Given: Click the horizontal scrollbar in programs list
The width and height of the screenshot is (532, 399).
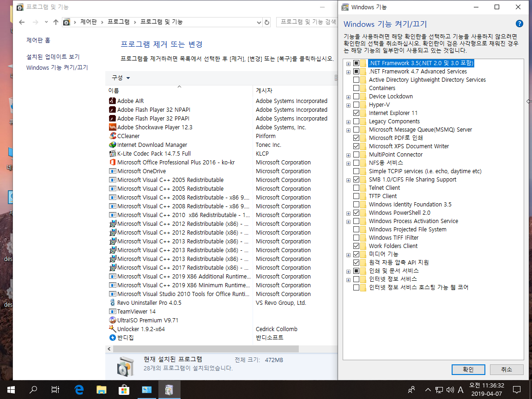Looking at the screenshot, I should (x=206, y=349).
